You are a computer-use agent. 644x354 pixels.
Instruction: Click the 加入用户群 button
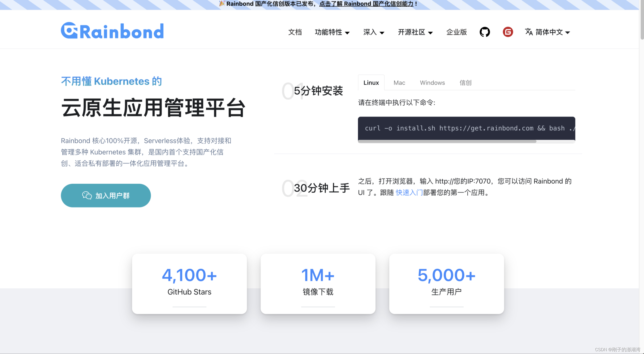pyautogui.click(x=106, y=195)
